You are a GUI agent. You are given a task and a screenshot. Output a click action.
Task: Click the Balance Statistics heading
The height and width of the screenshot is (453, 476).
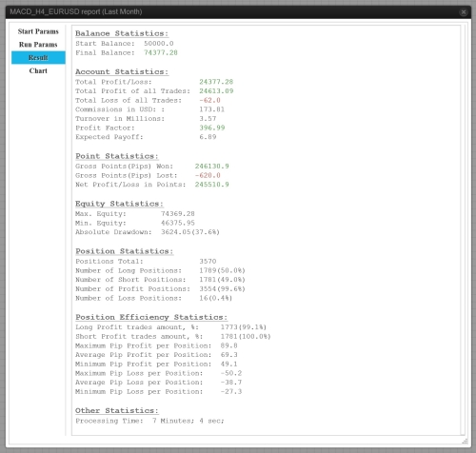122,33
